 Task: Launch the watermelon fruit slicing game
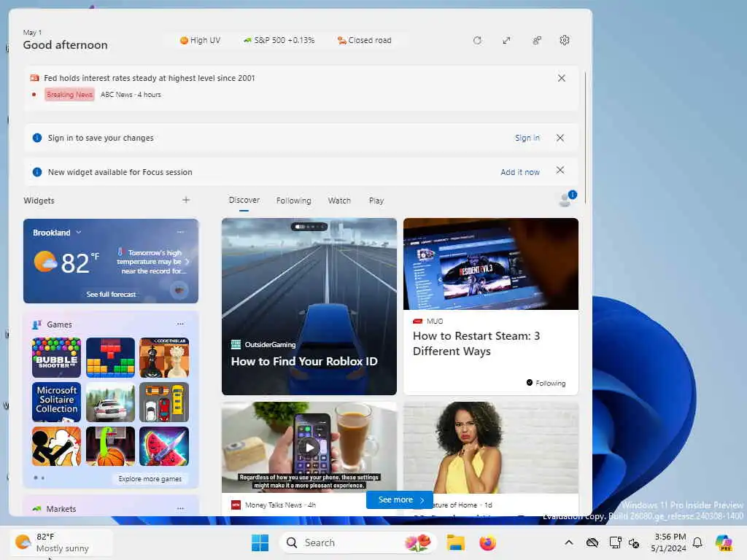pyautogui.click(x=164, y=446)
